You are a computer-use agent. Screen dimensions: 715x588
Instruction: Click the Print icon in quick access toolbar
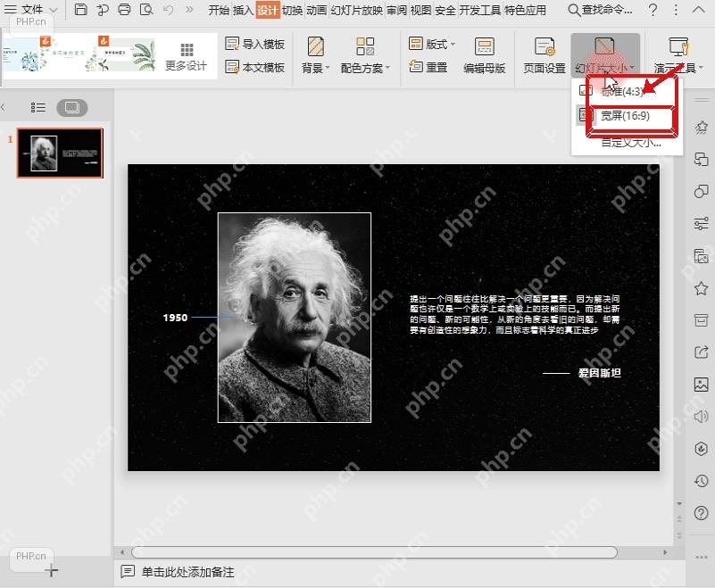(x=124, y=9)
